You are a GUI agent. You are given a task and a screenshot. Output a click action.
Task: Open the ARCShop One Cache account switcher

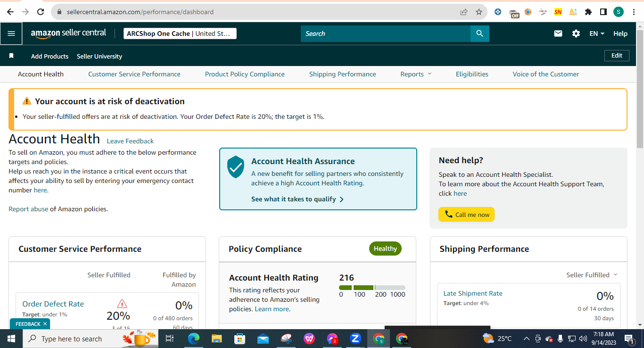point(180,33)
